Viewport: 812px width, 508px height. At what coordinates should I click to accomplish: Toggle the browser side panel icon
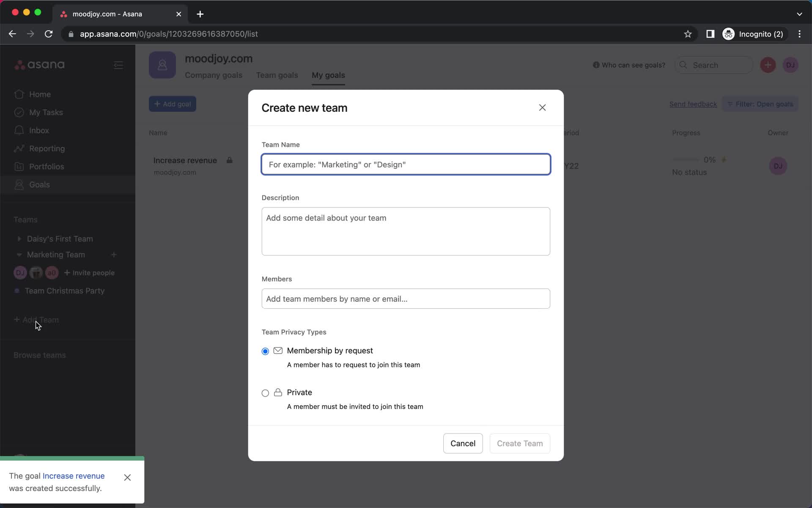(x=710, y=34)
